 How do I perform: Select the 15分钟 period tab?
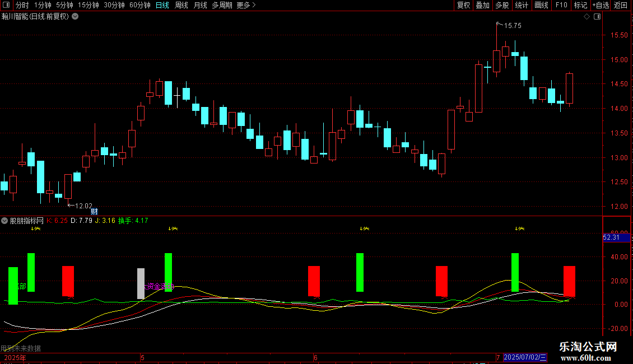coord(89,5)
